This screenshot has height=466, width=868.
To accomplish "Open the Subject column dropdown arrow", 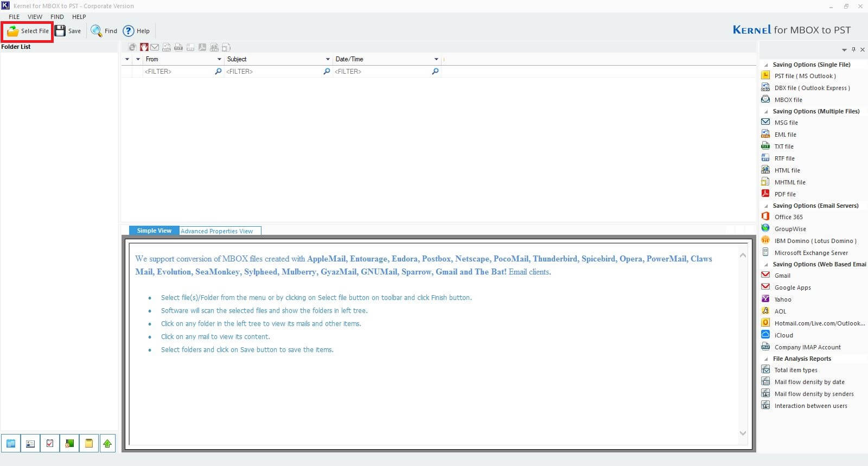I will click(x=328, y=59).
